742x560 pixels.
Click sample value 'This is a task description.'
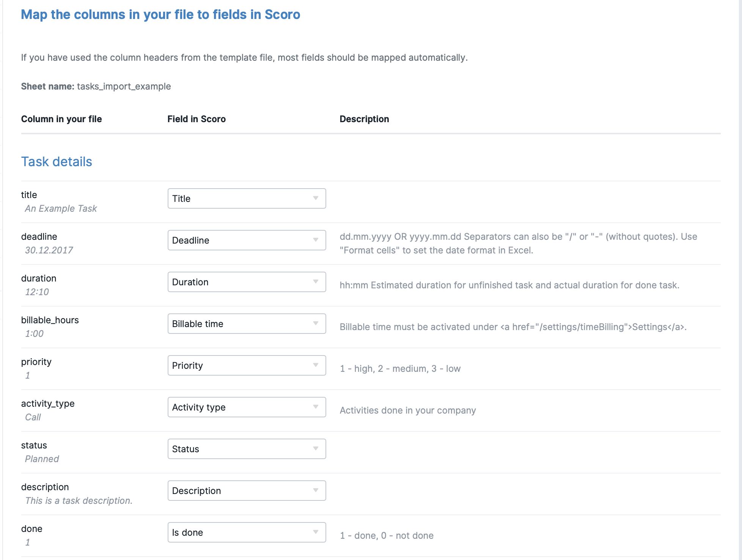tap(79, 501)
